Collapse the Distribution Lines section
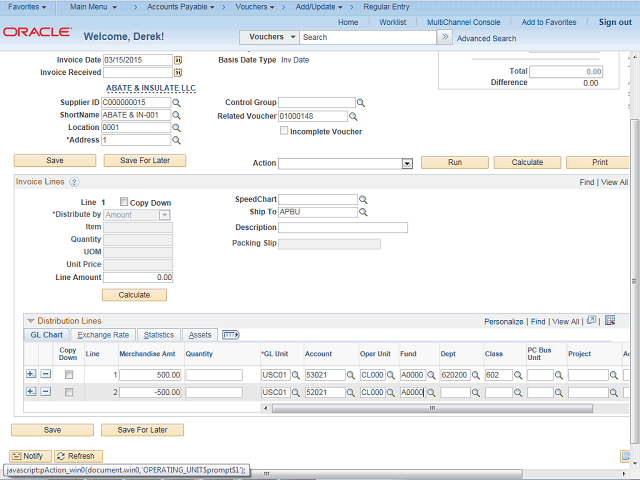The height and width of the screenshot is (480, 640). (30, 321)
